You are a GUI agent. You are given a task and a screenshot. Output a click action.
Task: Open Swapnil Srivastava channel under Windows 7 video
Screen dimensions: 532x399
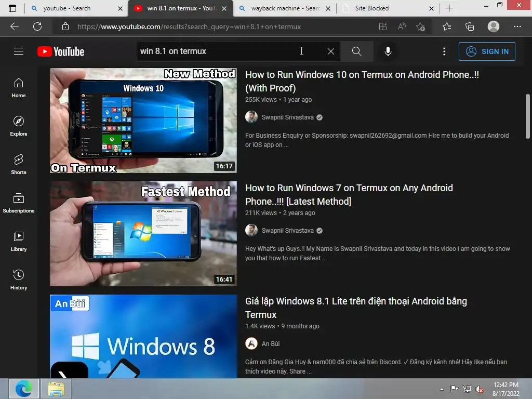tap(287, 230)
